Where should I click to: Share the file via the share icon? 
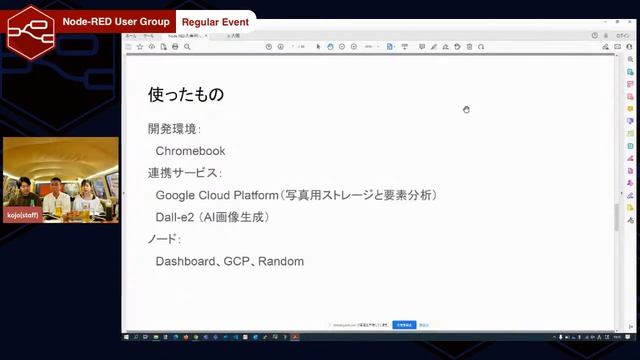[x=605, y=47]
